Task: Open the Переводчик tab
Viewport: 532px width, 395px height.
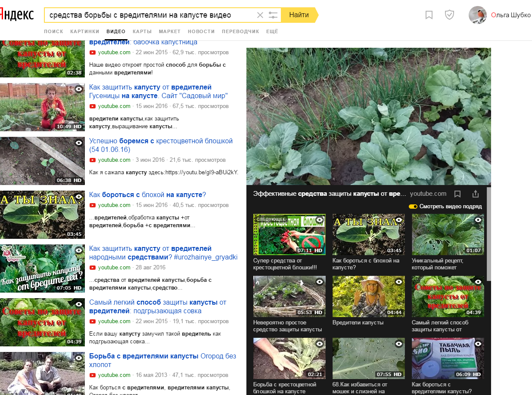Action: click(240, 31)
